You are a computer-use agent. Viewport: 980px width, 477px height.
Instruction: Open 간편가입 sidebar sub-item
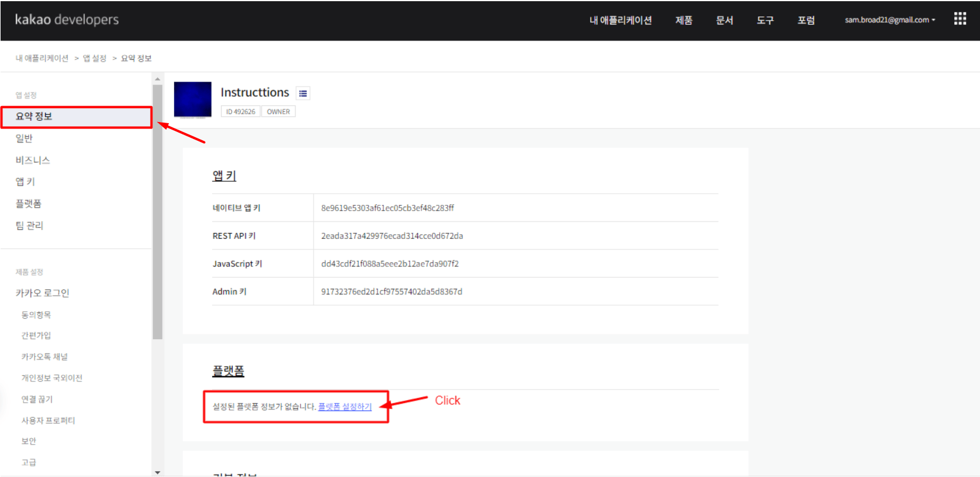36,336
